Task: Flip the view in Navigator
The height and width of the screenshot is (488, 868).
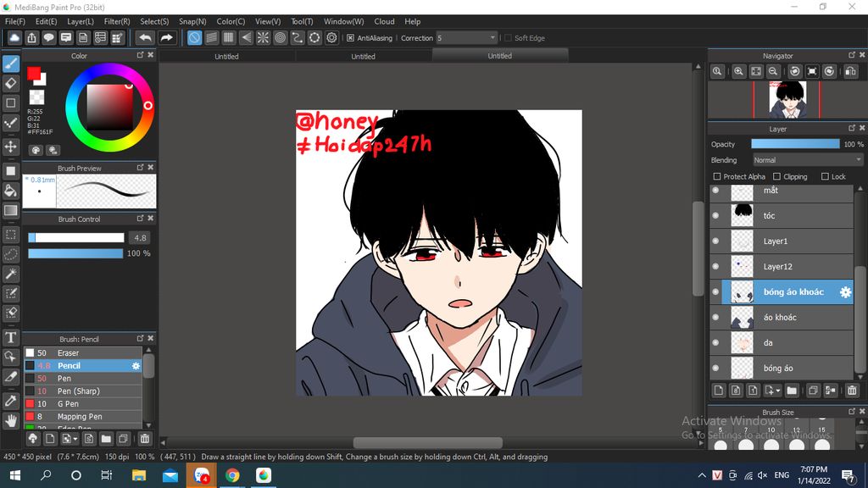Action: pyautogui.click(x=851, y=71)
